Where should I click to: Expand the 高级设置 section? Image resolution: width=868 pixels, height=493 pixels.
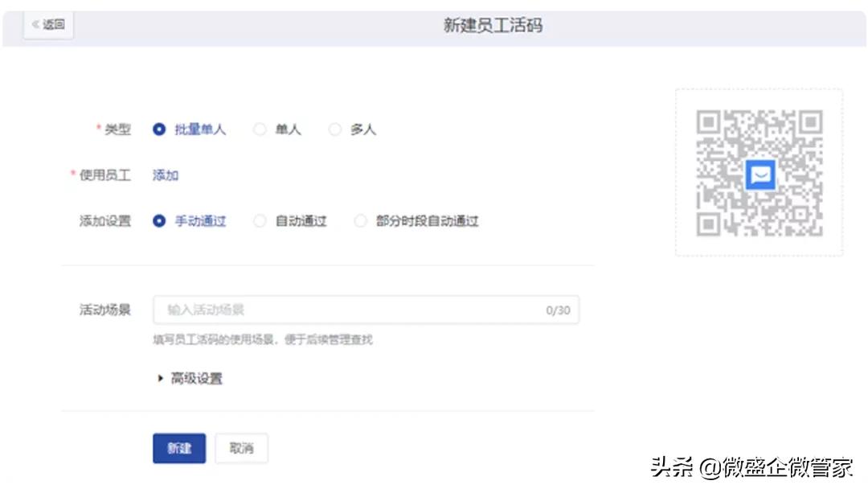(x=195, y=377)
